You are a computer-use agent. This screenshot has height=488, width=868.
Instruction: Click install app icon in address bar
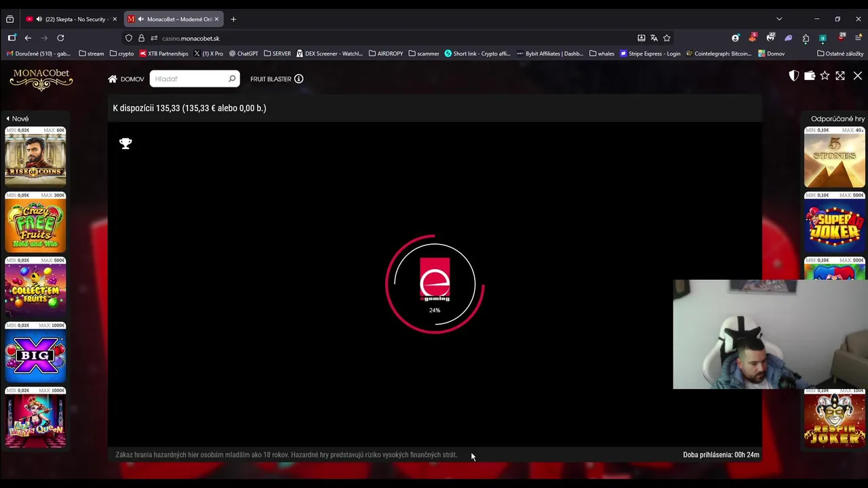(641, 38)
